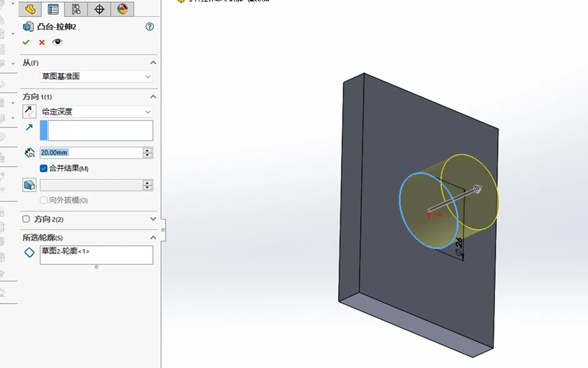Open the DimXpertManager crosshair tab
The width and height of the screenshot is (588, 368).
click(x=99, y=9)
